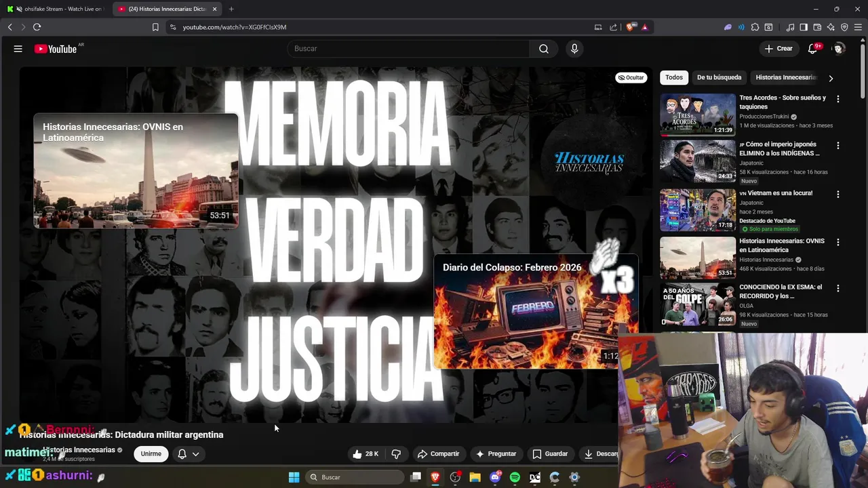Click the taskbar Buscar search box

(354, 477)
